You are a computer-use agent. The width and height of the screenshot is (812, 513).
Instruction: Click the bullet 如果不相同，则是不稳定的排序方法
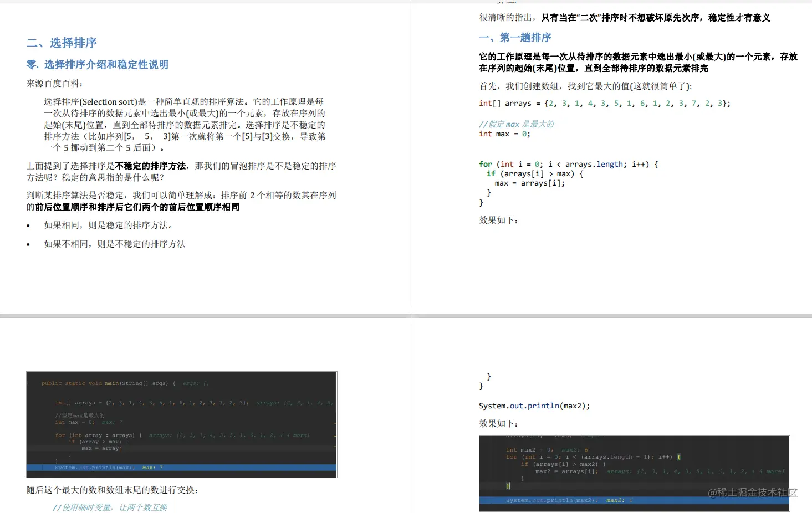point(114,244)
